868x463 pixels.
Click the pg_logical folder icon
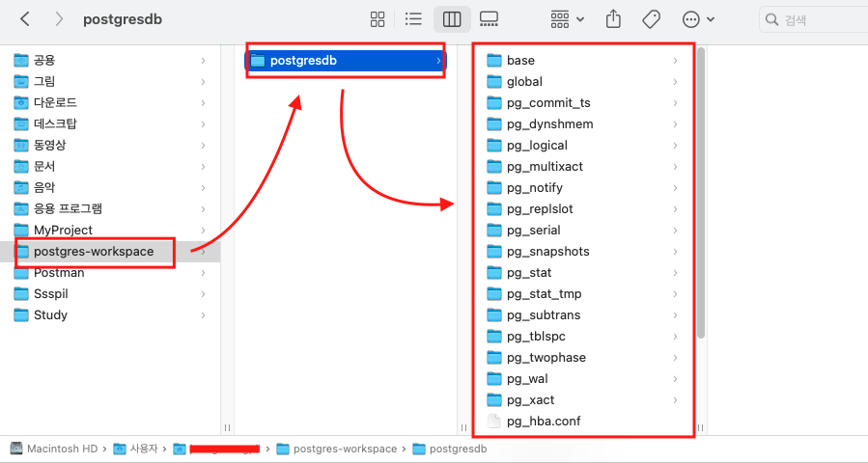pyautogui.click(x=493, y=145)
